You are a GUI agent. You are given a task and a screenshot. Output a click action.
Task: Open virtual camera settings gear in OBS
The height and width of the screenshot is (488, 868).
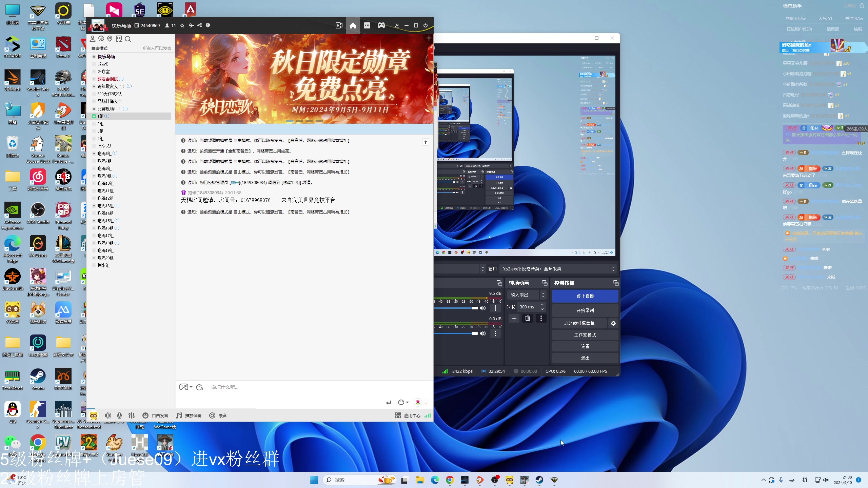click(x=613, y=323)
